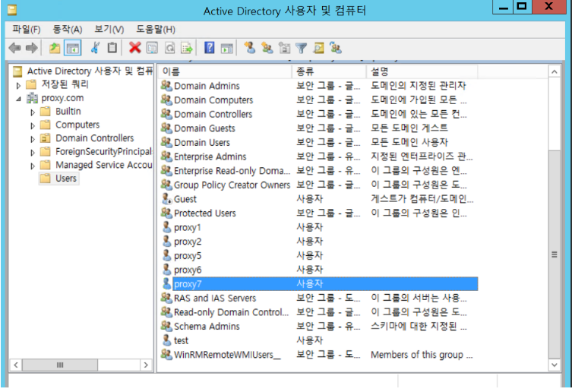Select Domain Users group
This screenshot has height=392, width=572.
coord(319,142)
